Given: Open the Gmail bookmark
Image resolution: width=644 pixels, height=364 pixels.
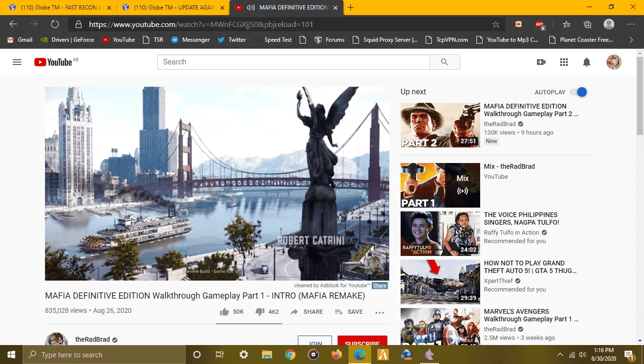Looking at the screenshot, I should coord(20,40).
